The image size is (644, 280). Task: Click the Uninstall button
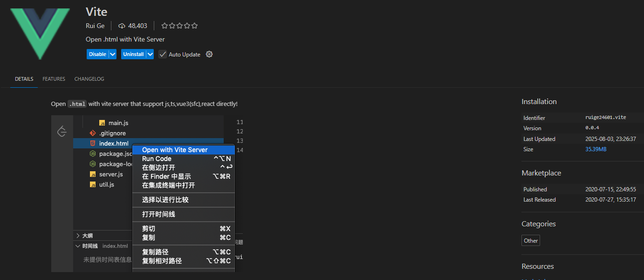pyautogui.click(x=133, y=54)
